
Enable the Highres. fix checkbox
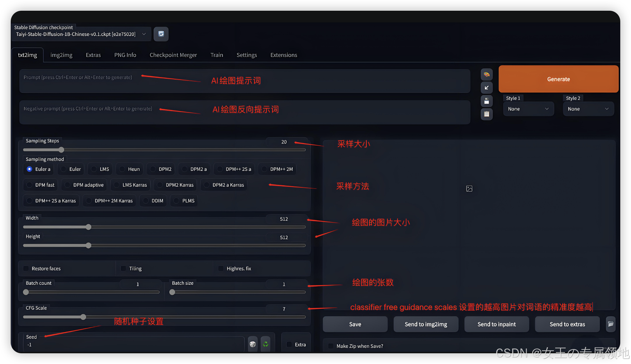[x=221, y=268]
